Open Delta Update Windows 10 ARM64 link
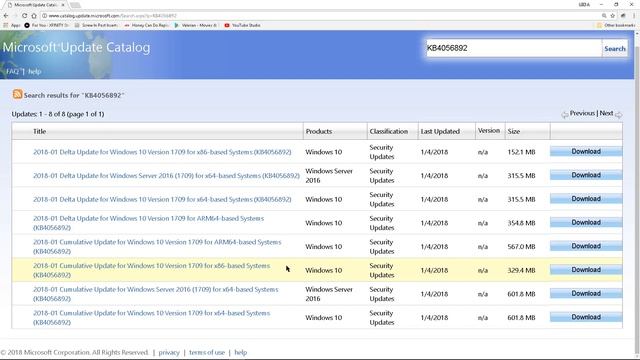 click(149, 223)
